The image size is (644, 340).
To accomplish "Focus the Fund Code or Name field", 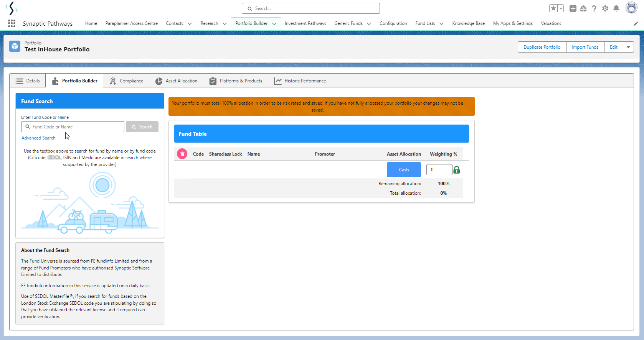I will coord(73,127).
